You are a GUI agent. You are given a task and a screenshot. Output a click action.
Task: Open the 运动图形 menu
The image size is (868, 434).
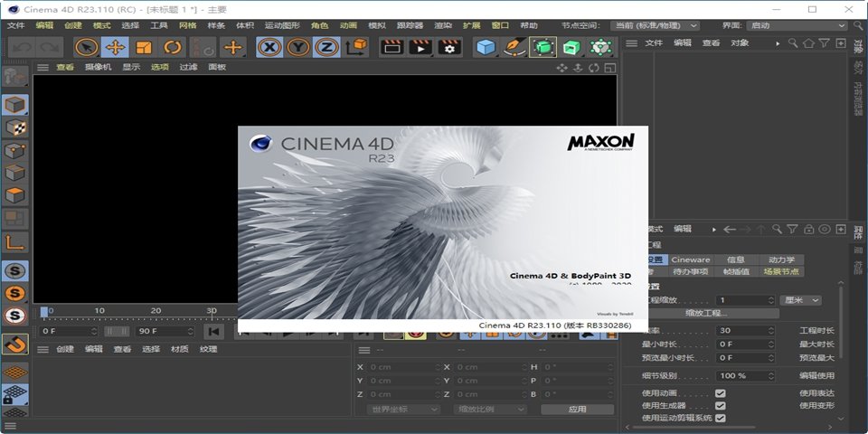pos(282,25)
